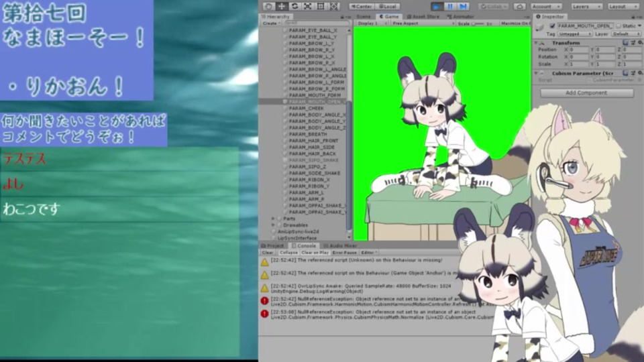This screenshot has width=644, height=362.
Task: Open the Tag dropdown showing Untagged
Action: [575, 34]
